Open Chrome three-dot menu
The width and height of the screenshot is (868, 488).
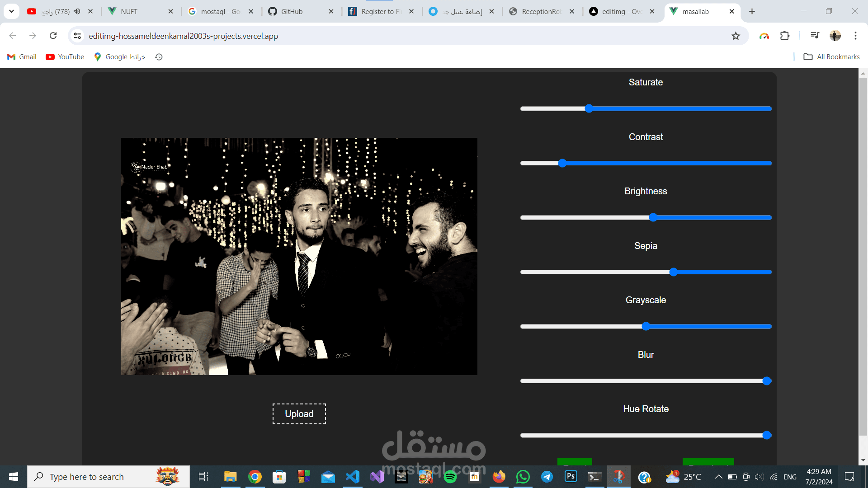point(855,36)
